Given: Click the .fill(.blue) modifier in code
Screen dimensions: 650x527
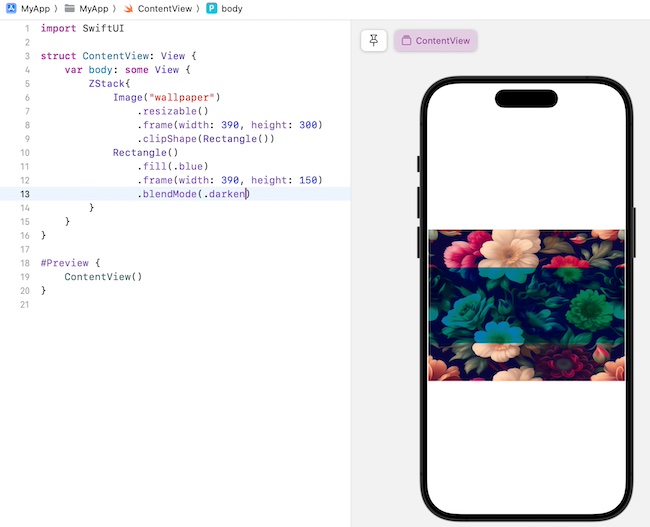Looking at the screenshot, I should coord(172,166).
